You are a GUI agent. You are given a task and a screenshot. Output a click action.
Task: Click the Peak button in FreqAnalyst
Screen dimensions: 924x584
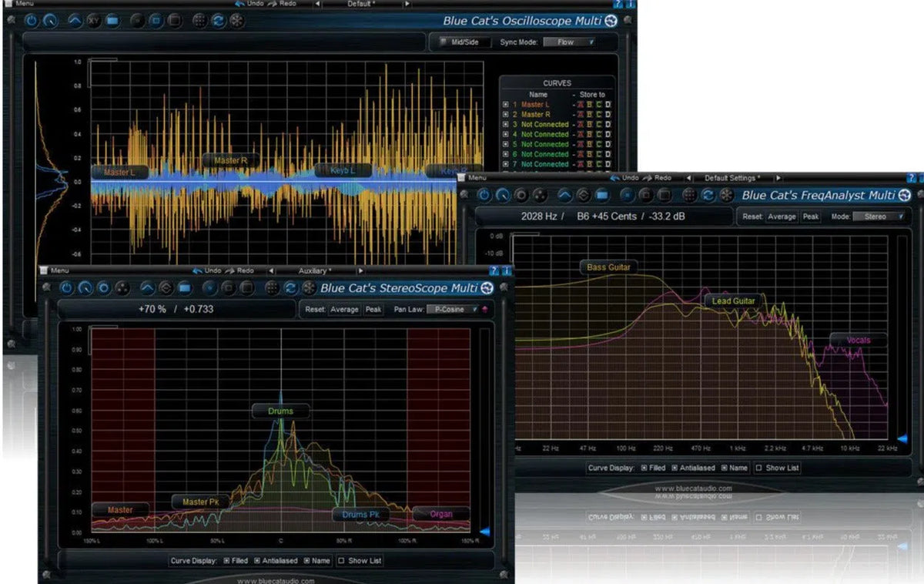pos(810,216)
